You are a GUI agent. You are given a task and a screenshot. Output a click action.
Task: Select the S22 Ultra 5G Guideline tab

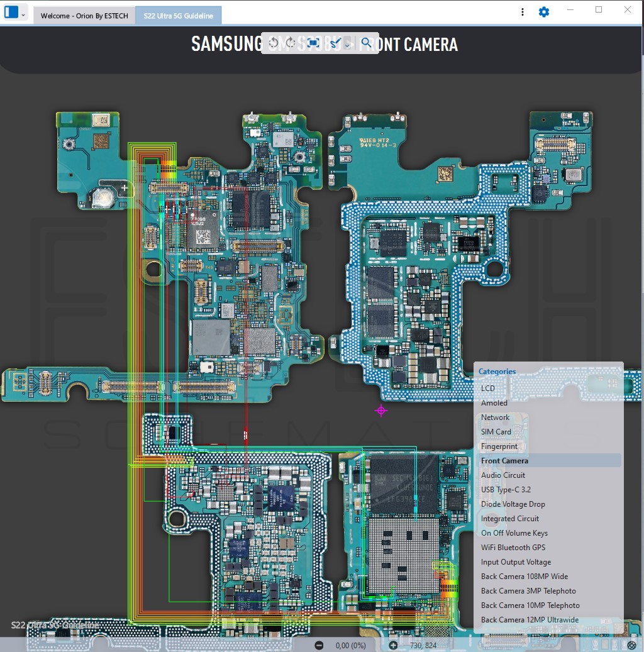tap(178, 16)
